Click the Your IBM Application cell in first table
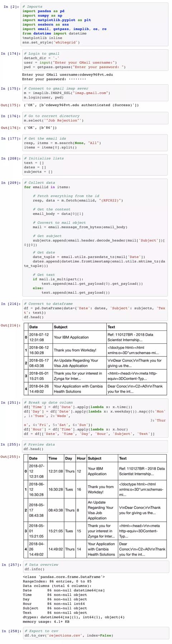The width and height of the screenshot is (172, 644). pos(80,337)
